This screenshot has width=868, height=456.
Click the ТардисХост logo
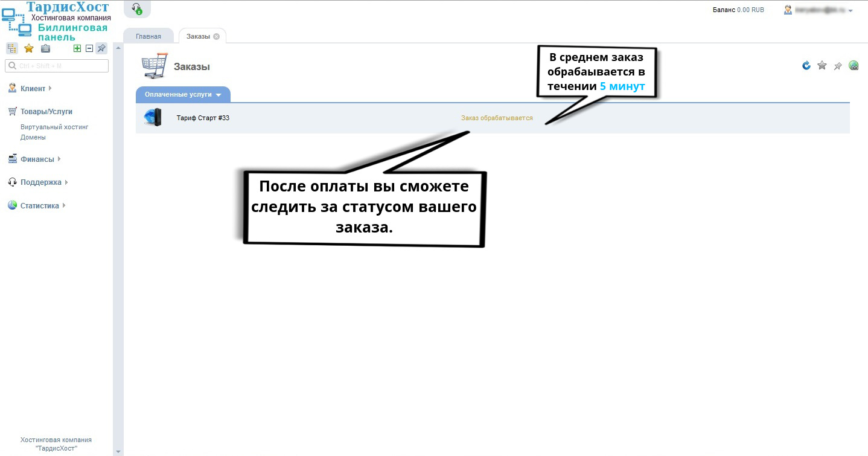click(x=56, y=21)
